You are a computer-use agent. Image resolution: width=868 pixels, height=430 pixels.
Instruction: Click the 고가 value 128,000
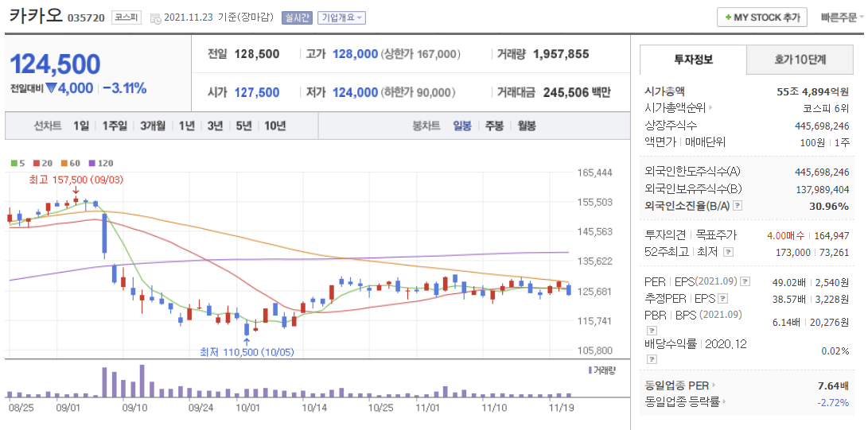click(355, 54)
